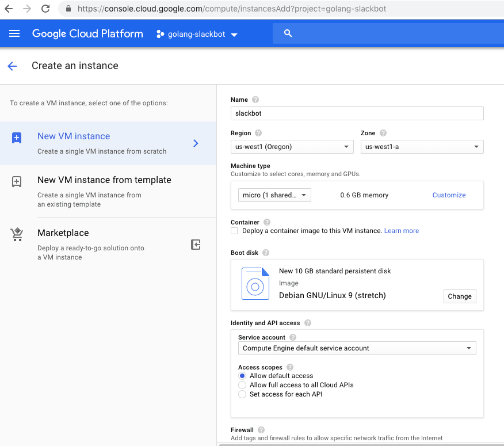Screen dimensions: 504x446
Task: Click the project hexagon icon beside golang-slackbot
Action: 160,34
